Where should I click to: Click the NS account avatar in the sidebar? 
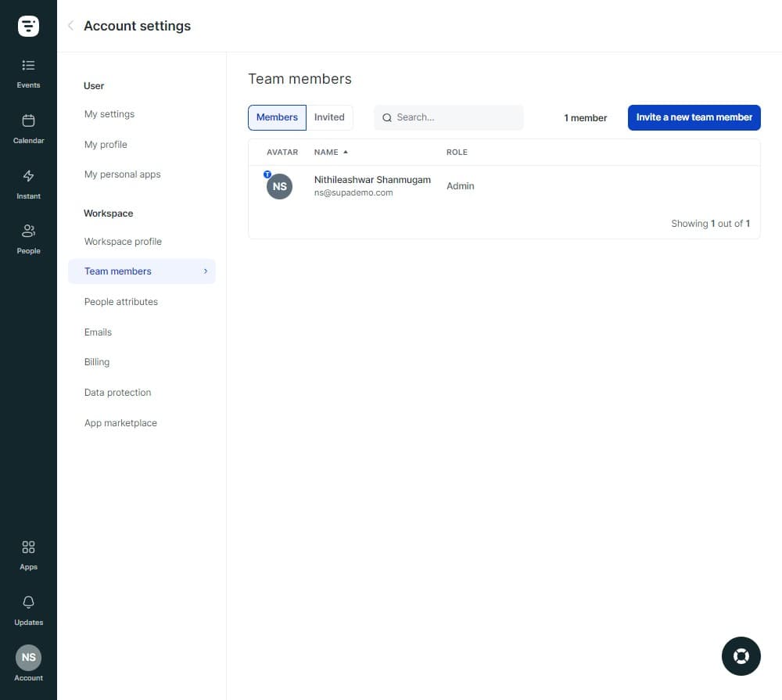tap(28, 658)
